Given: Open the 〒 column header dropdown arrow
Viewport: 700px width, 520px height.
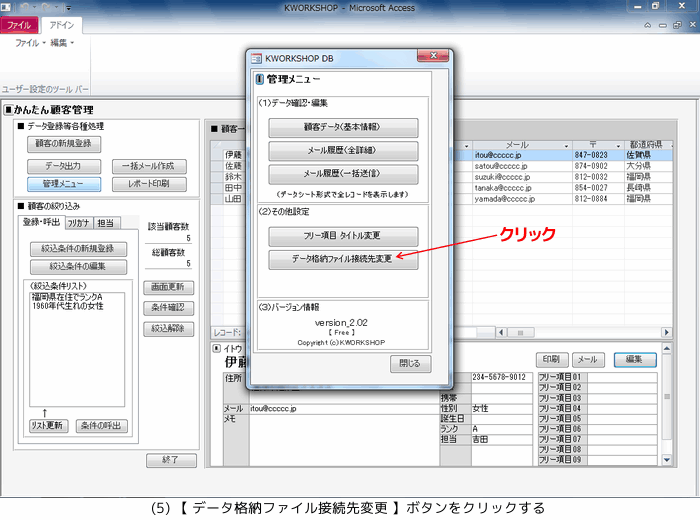Looking at the screenshot, I should 618,146.
